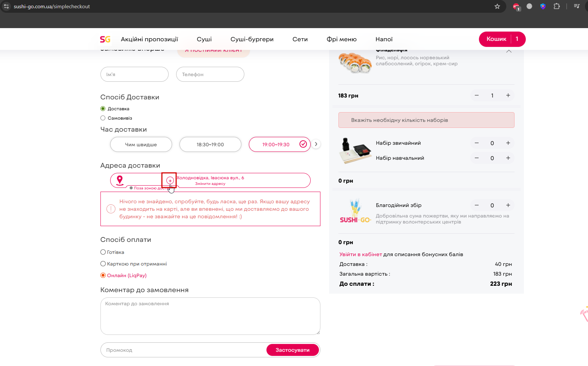This screenshot has width=588, height=366.
Task: Open the browser extensions puzzle icon
Action: pyautogui.click(x=557, y=6)
